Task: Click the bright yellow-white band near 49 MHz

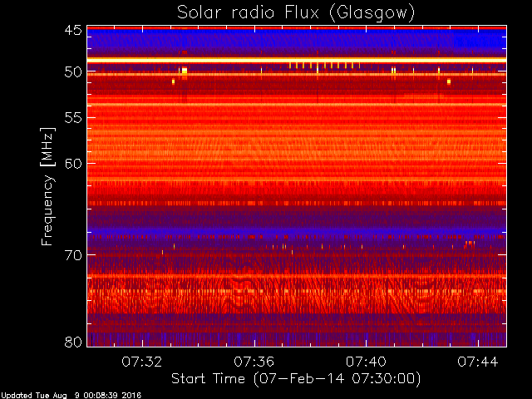Action: pos(297,60)
